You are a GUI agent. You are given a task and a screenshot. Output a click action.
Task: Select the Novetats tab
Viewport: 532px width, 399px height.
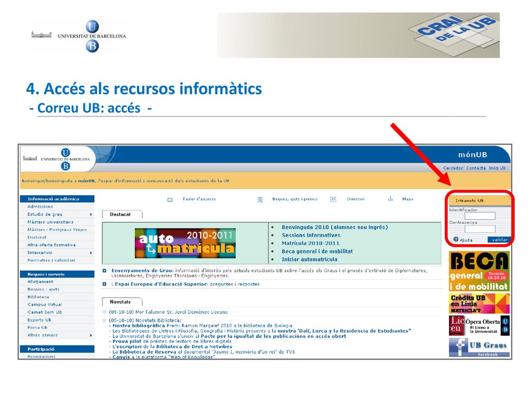[122, 302]
